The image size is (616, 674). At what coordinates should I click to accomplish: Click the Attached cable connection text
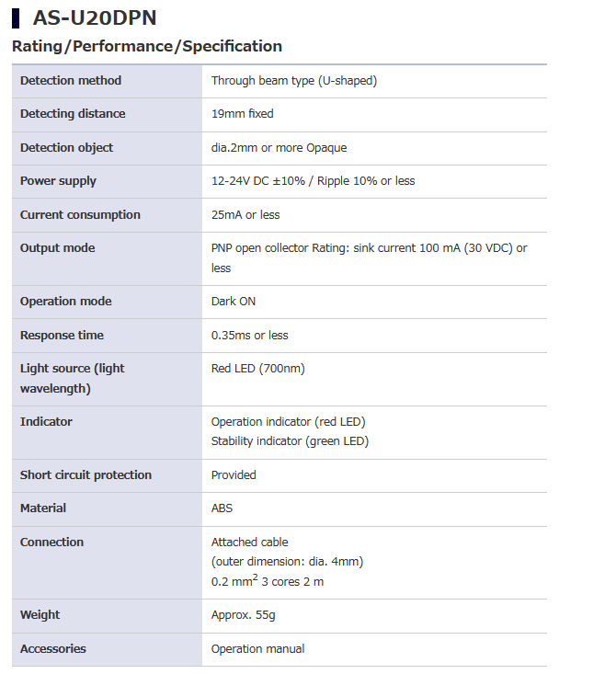pyautogui.click(x=250, y=543)
